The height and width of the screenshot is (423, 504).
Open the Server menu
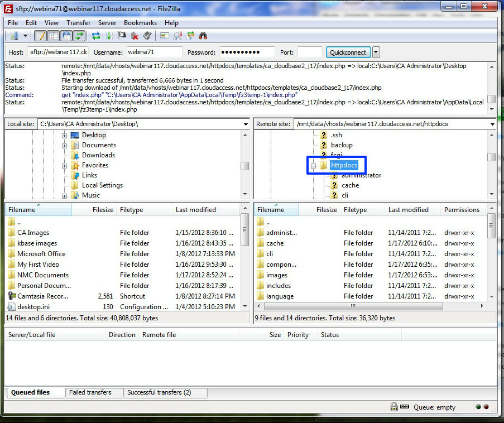point(107,23)
